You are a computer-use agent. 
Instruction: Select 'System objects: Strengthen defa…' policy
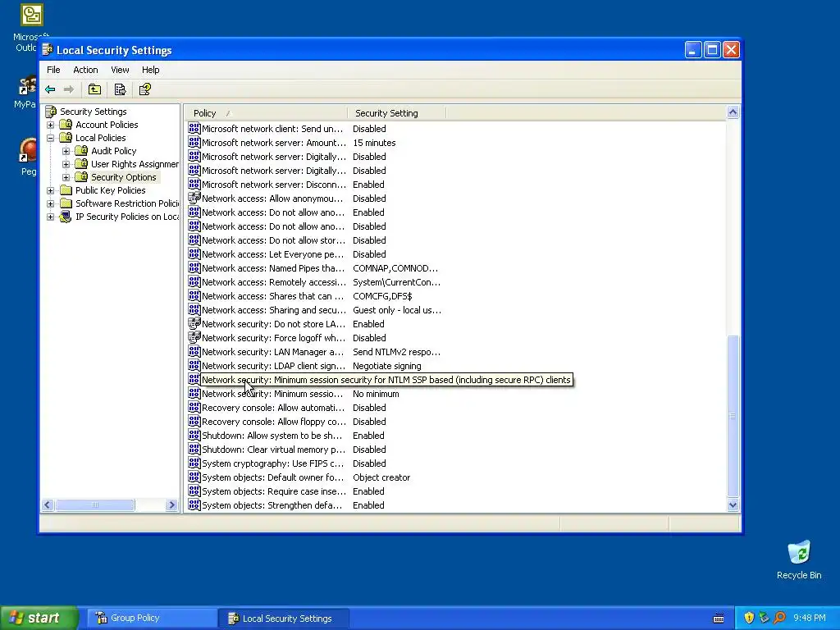pos(272,504)
